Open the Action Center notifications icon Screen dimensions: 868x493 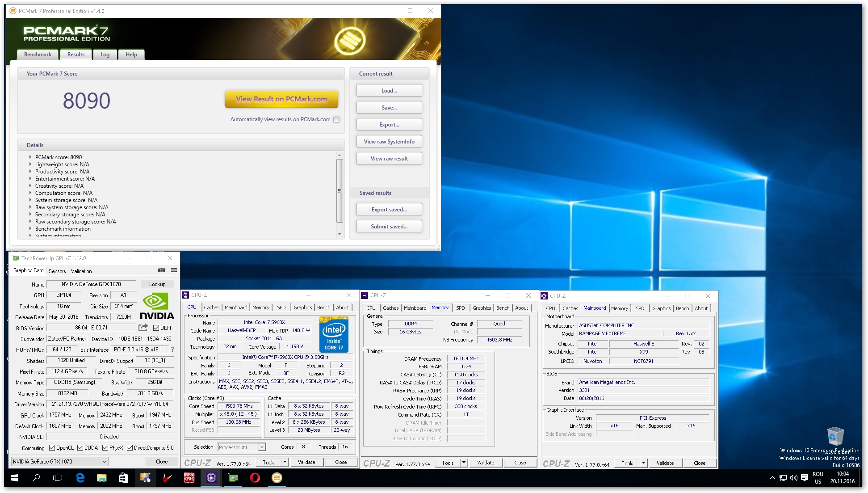[805, 478]
